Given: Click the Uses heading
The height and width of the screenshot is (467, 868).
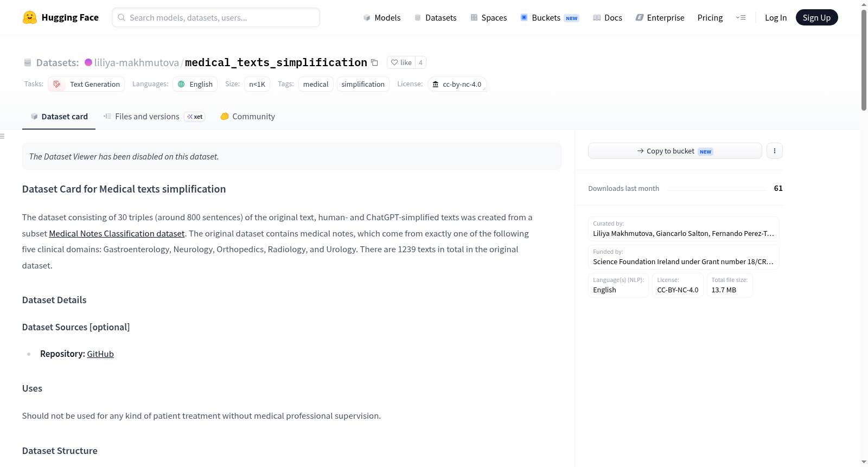Looking at the screenshot, I should click(x=32, y=388).
